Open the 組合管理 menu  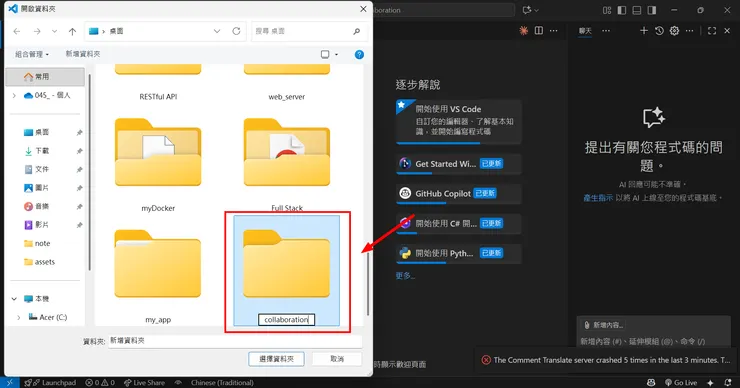point(32,54)
